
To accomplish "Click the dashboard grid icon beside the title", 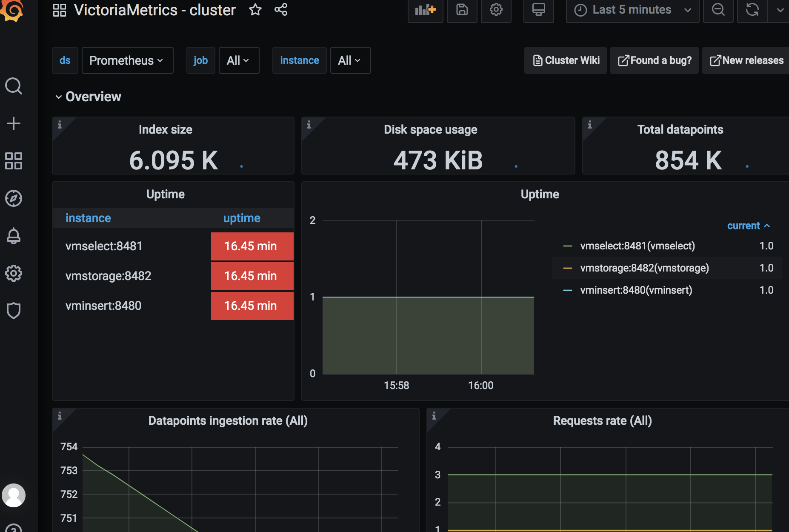I will pos(60,10).
